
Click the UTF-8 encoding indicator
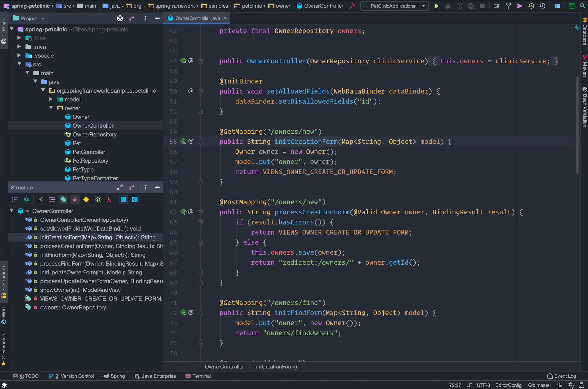click(x=483, y=385)
